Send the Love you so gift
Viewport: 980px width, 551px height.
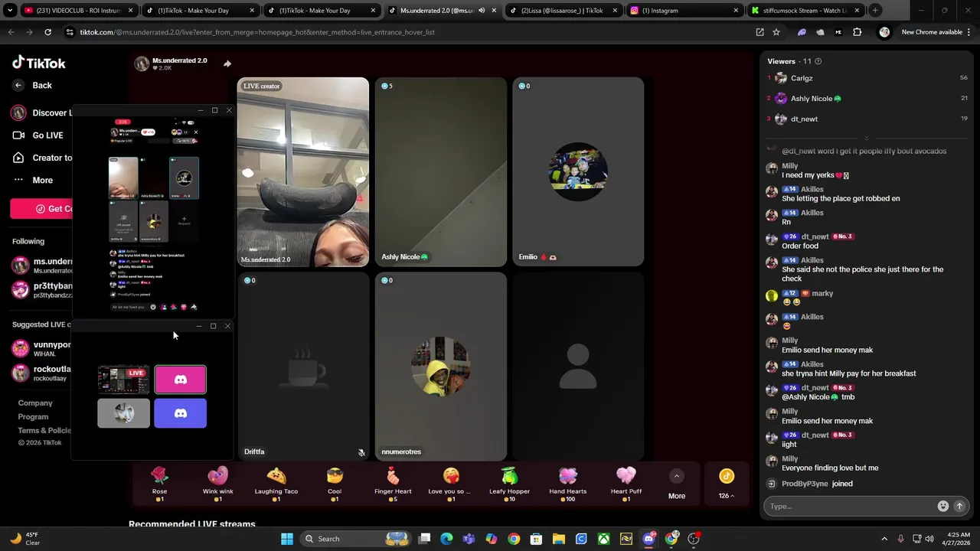click(x=451, y=484)
